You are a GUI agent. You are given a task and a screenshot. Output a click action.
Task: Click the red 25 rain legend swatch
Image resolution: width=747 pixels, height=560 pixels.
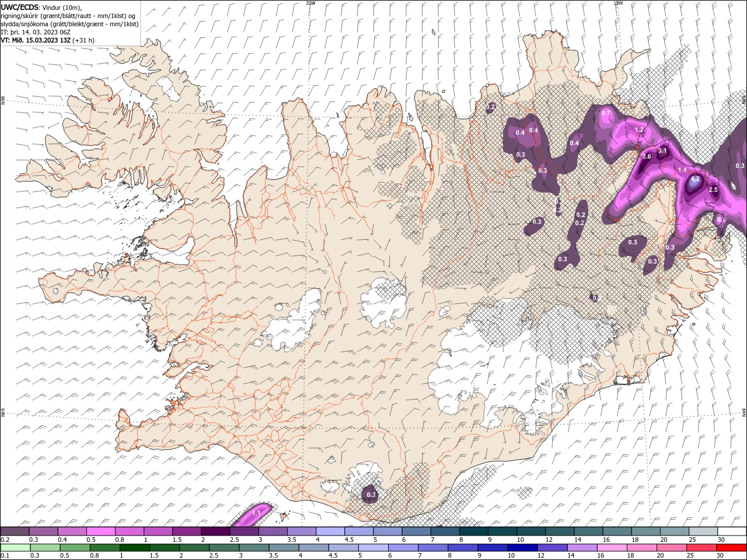tap(703, 547)
